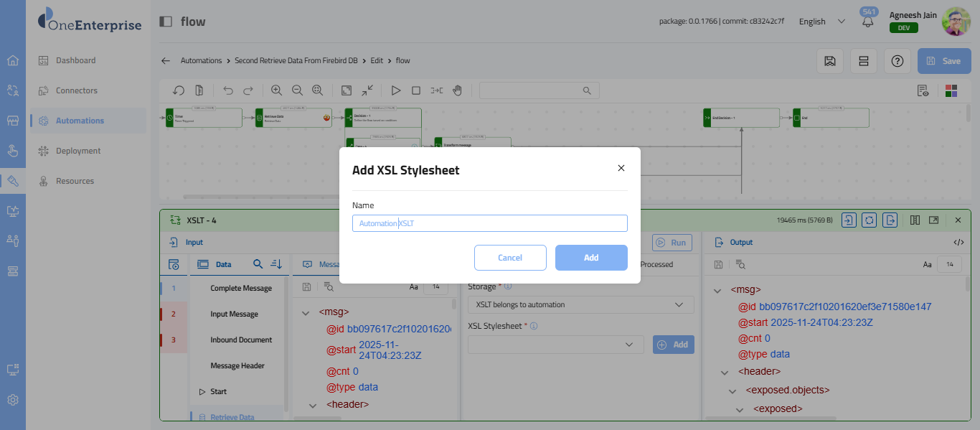Expand the Storage dropdown
The image size is (980, 430).
point(580,304)
